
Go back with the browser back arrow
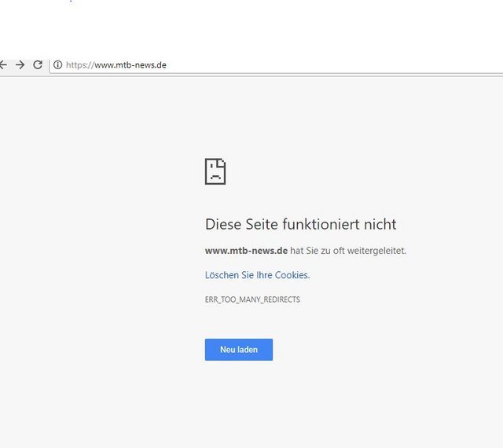pyautogui.click(x=3, y=64)
